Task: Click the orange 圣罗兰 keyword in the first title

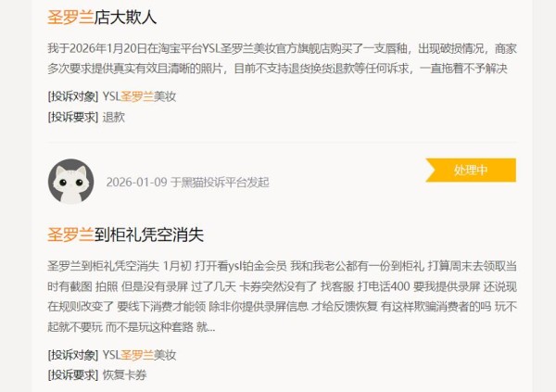Action: [x=70, y=18]
